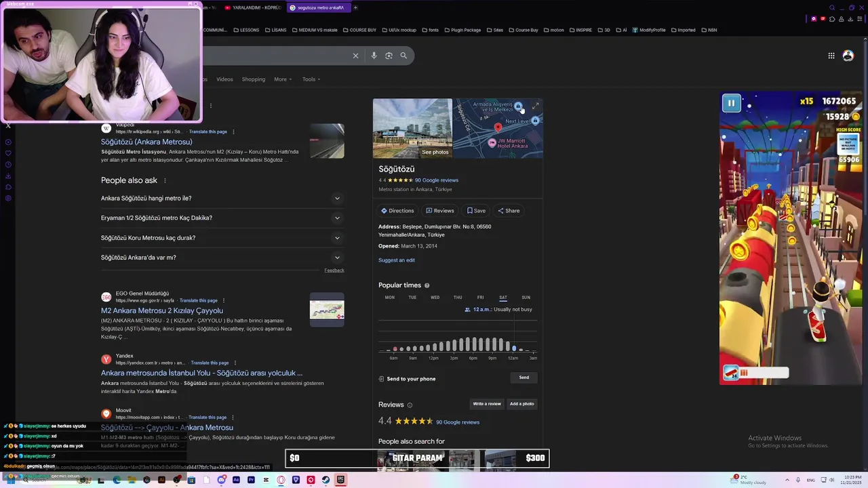
Task: Open a new browser tab
Action: [355, 7]
